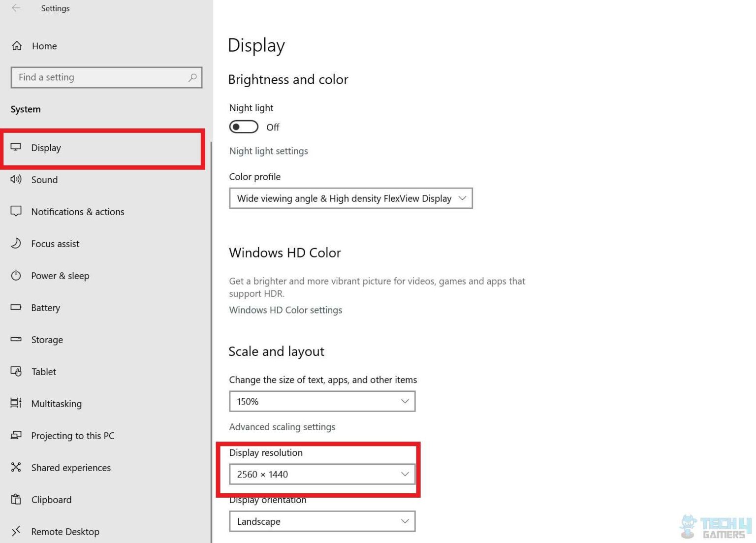Click the Find a setting search box

point(106,77)
